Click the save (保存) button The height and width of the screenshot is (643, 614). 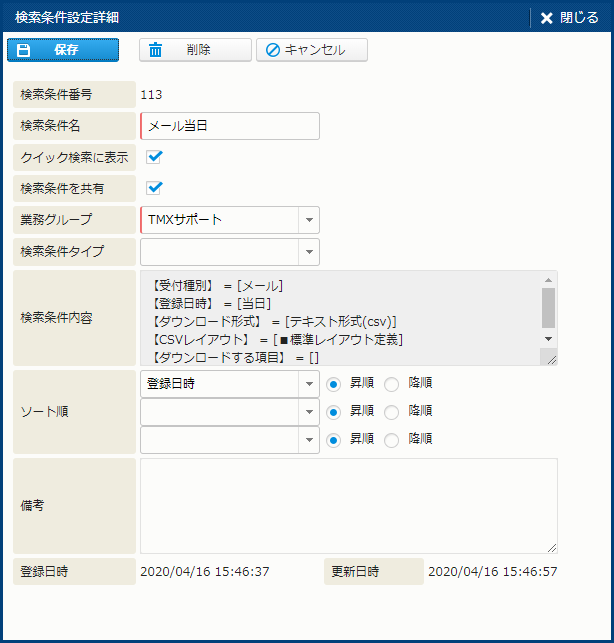tap(63, 50)
